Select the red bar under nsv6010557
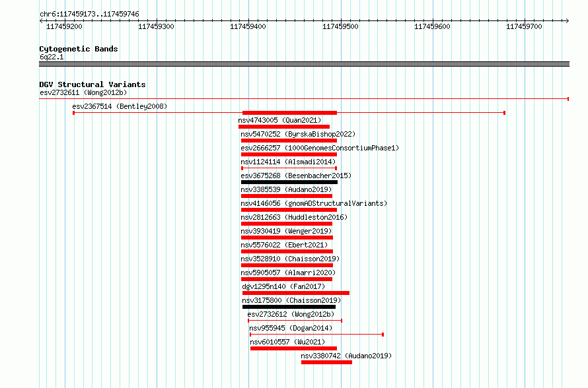The image size is (588, 388). [293, 348]
